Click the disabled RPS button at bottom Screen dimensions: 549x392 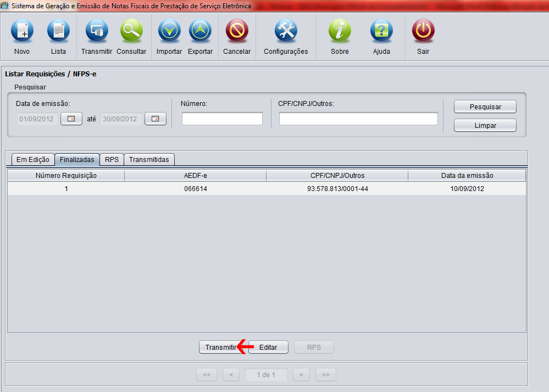[x=314, y=347]
